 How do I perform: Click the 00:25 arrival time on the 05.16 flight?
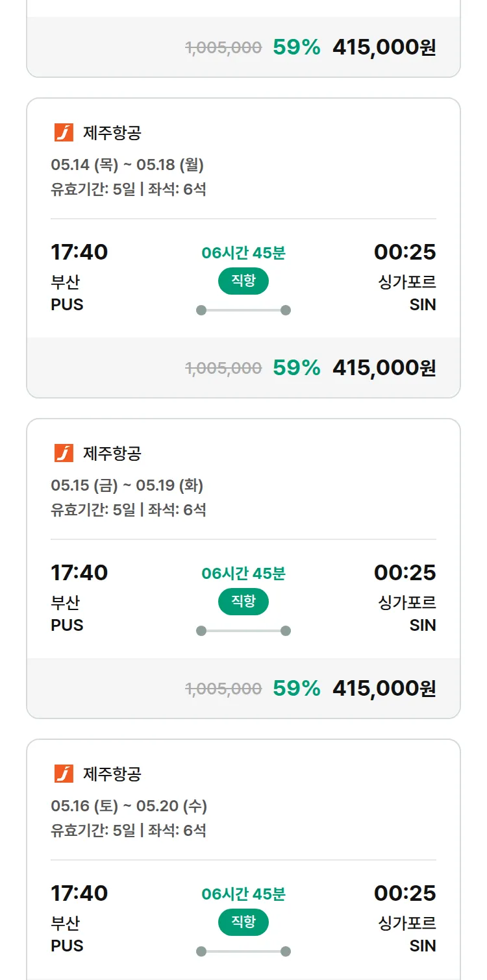click(x=405, y=893)
